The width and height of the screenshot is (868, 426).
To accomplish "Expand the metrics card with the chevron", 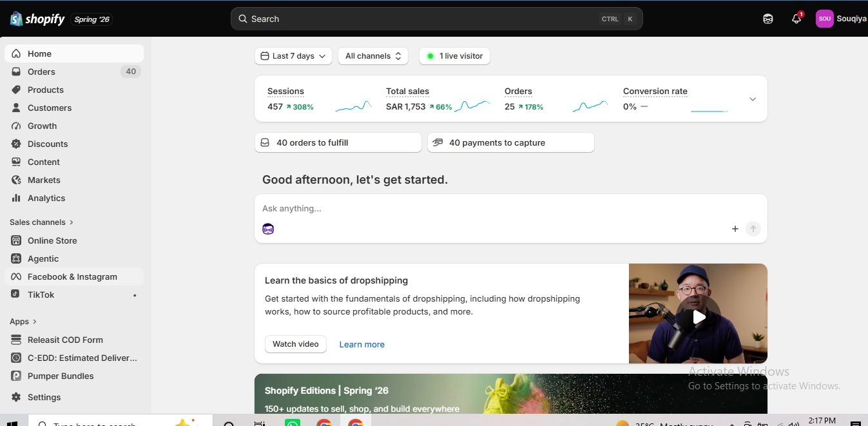I will 753,99.
